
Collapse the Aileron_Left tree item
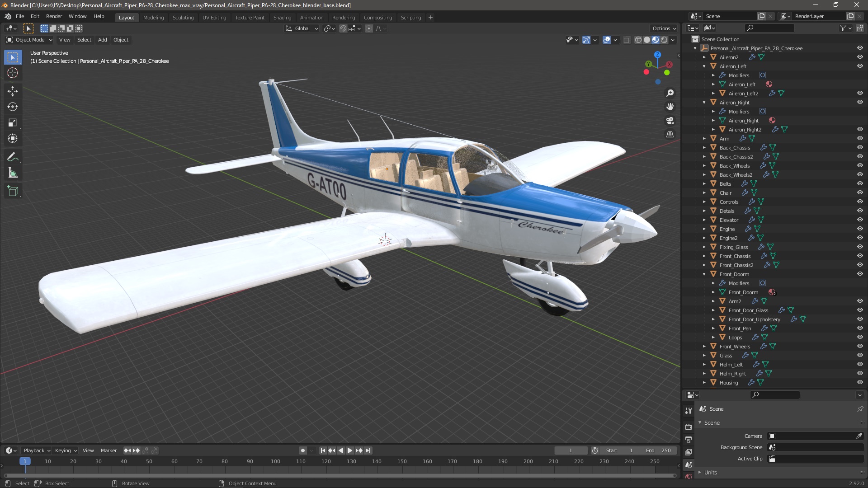point(704,66)
